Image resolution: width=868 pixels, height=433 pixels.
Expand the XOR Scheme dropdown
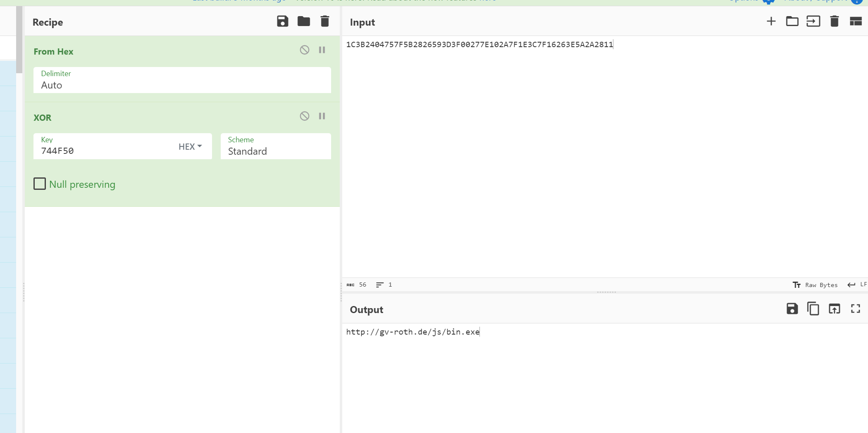pos(276,147)
